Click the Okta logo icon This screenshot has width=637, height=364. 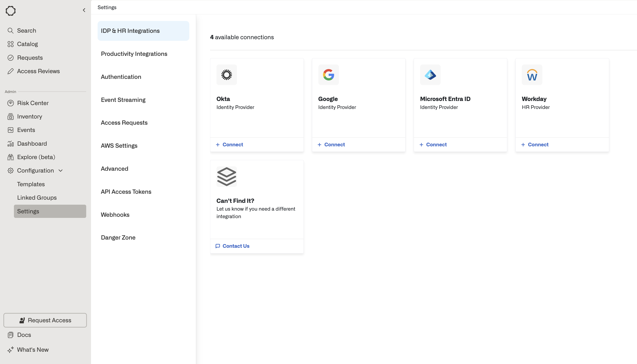[x=226, y=75]
